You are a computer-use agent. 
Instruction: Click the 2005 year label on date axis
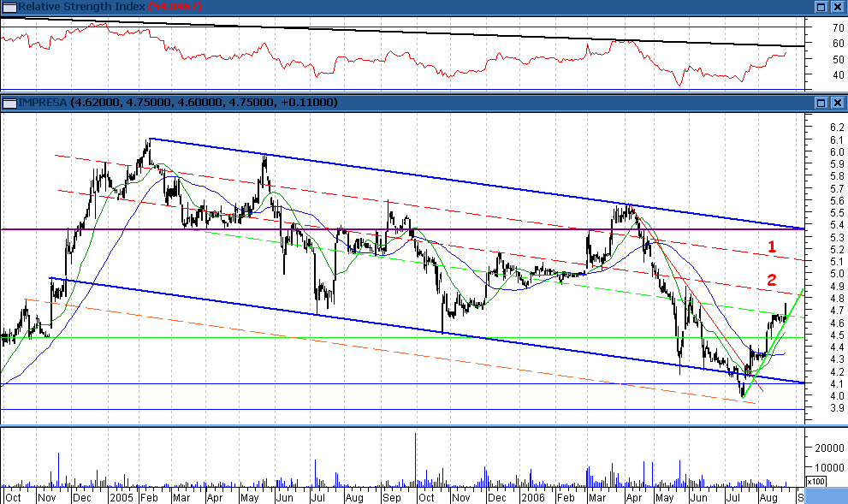pyautogui.click(x=122, y=497)
